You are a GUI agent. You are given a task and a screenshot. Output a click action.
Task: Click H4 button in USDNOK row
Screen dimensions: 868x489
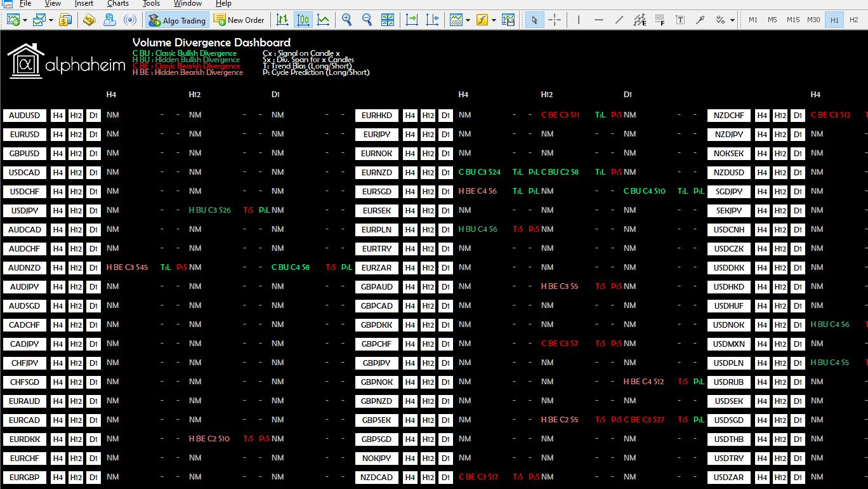coord(762,325)
